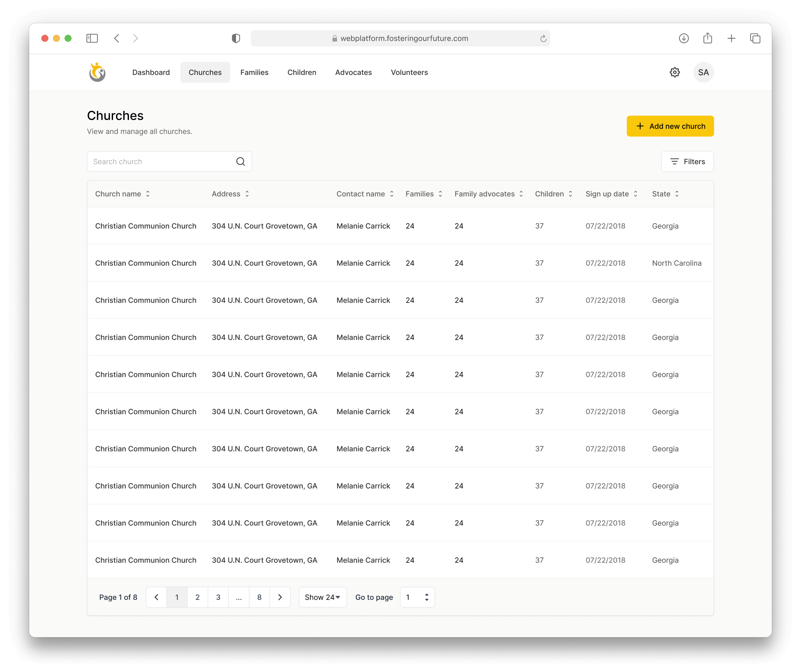
Task: Go to next page with right chevron
Action: tap(280, 597)
